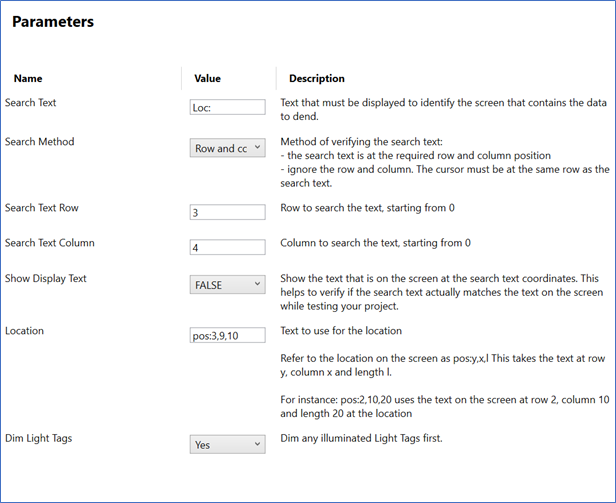The height and width of the screenshot is (503, 616).
Task: Click the Name column header
Action: (x=28, y=79)
